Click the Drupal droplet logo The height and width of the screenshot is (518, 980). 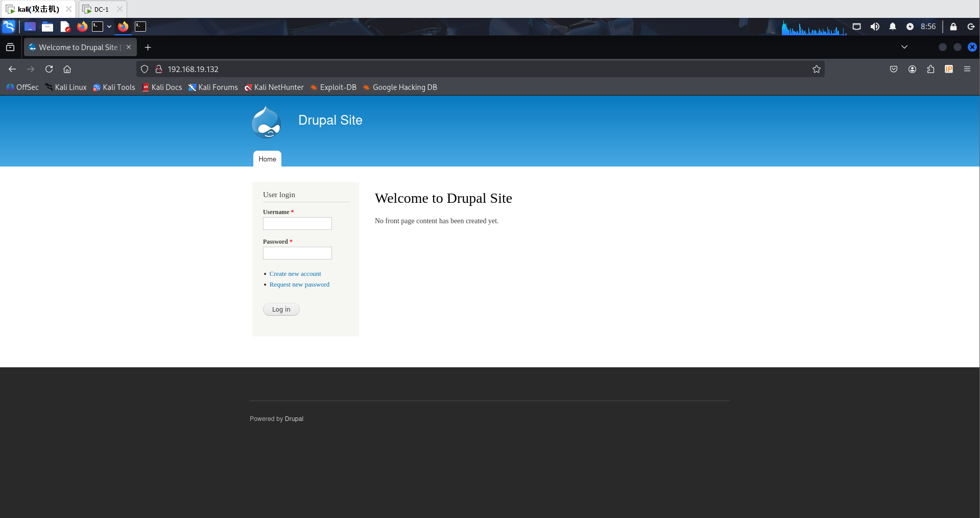point(266,122)
